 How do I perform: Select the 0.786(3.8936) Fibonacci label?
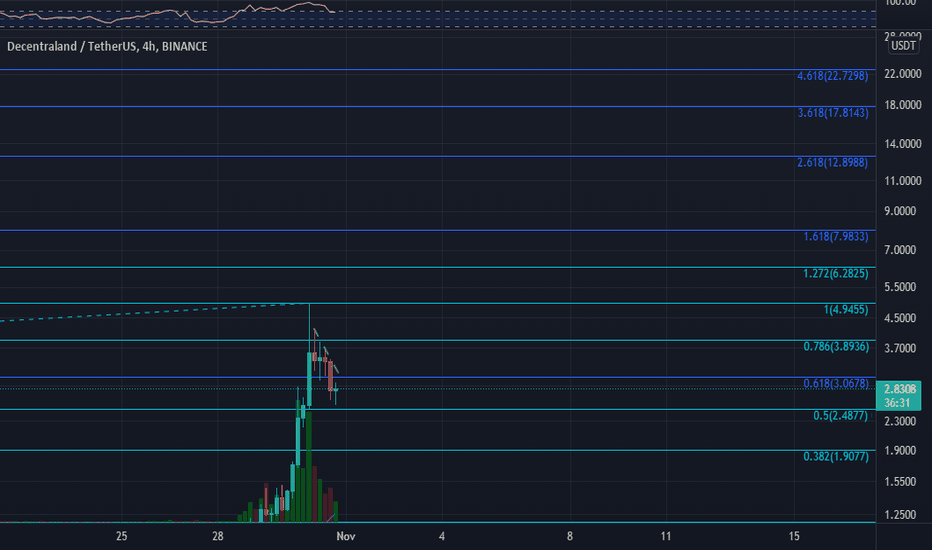pyautogui.click(x=836, y=347)
